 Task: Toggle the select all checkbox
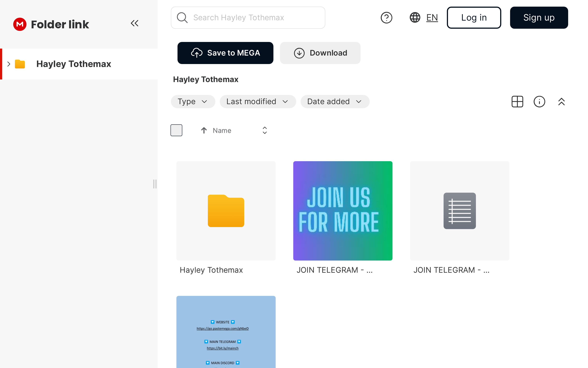point(176,130)
